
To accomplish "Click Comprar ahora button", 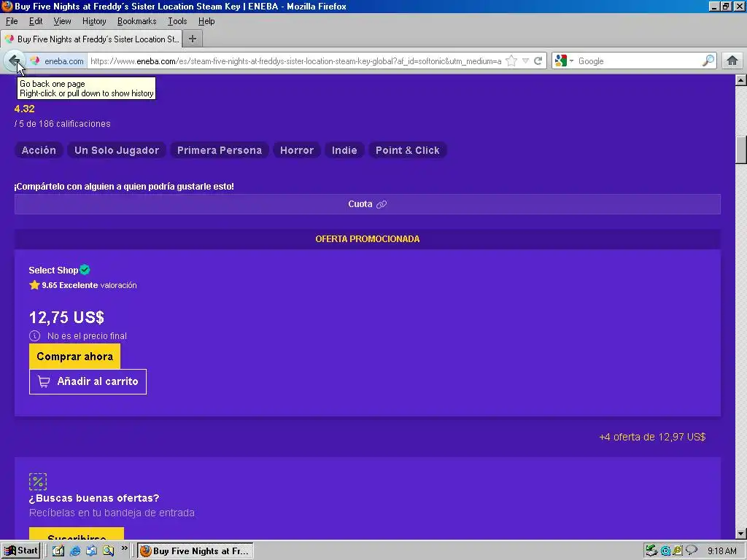I will click(75, 356).
